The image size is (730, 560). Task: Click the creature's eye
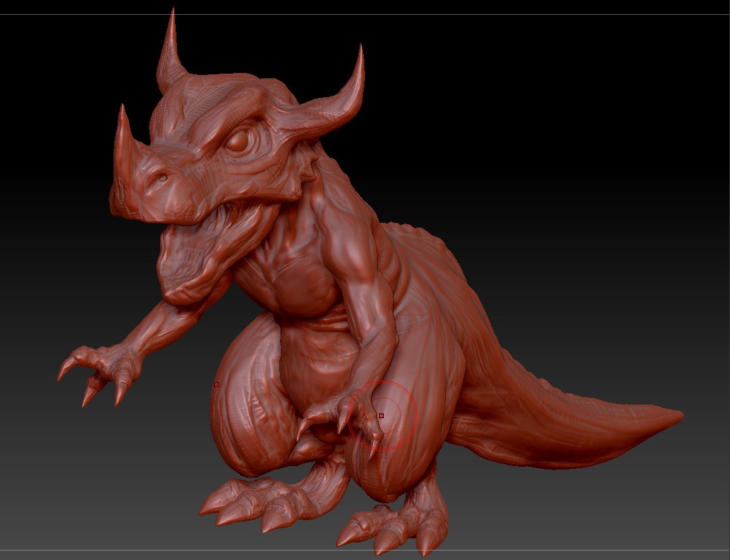pyautogui.click(x=237, y=141)
